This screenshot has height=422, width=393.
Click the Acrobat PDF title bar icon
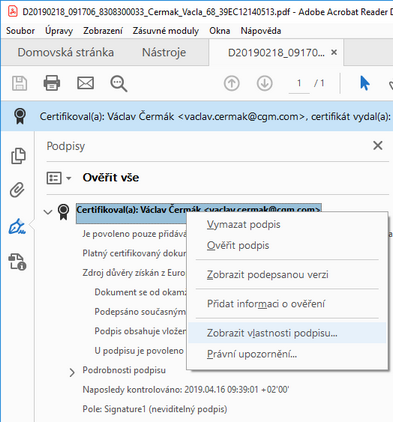[x=13, y=12]
